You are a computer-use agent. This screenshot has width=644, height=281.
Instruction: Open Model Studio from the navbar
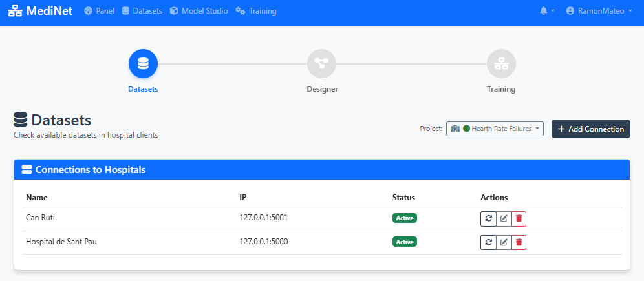click(199, 11)
